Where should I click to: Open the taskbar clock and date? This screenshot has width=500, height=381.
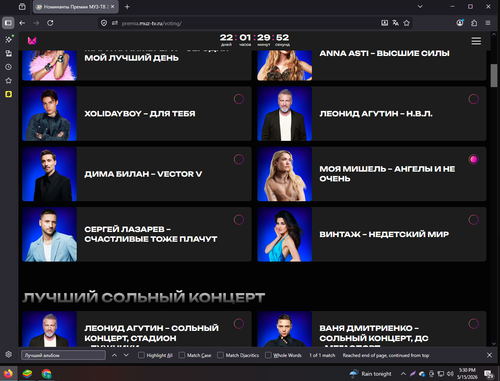[x=467, y=374]
